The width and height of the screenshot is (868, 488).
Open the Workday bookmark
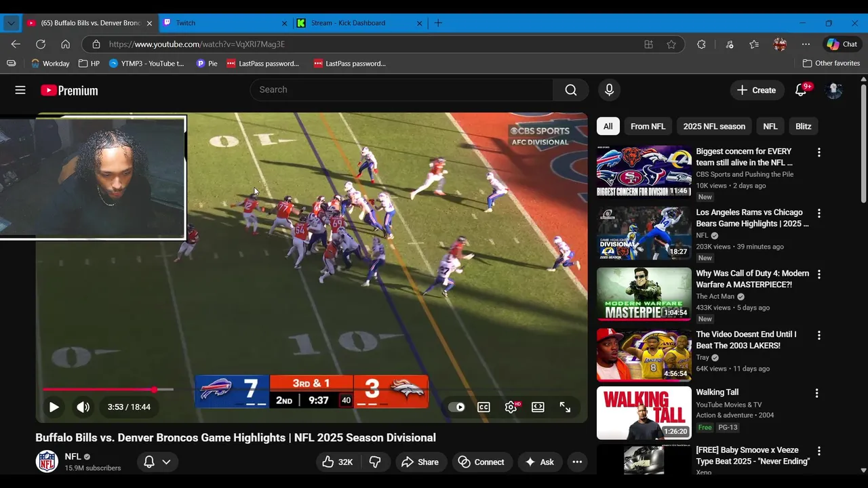click(50, 64)
